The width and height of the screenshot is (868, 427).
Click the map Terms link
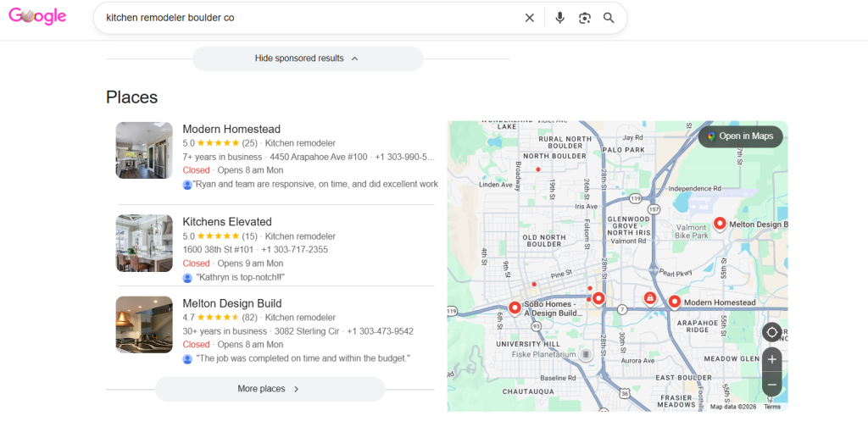pyautogui.click(x=772, y=407)
